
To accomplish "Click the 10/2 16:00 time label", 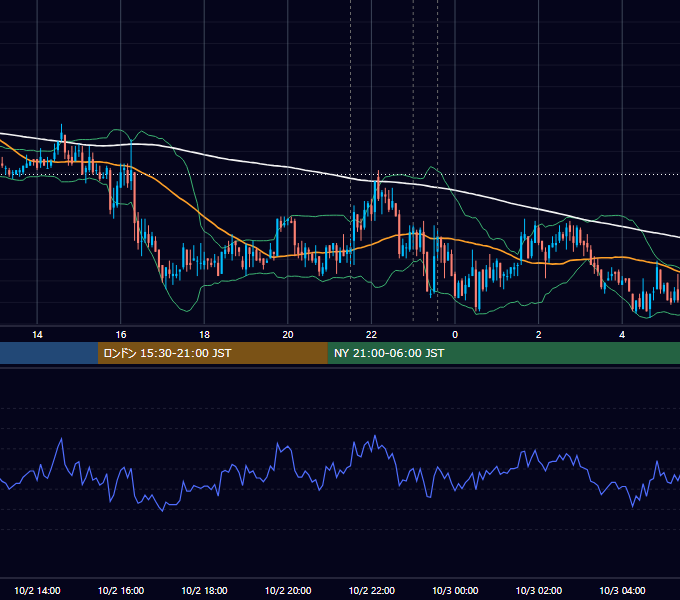I will point(121,590).
